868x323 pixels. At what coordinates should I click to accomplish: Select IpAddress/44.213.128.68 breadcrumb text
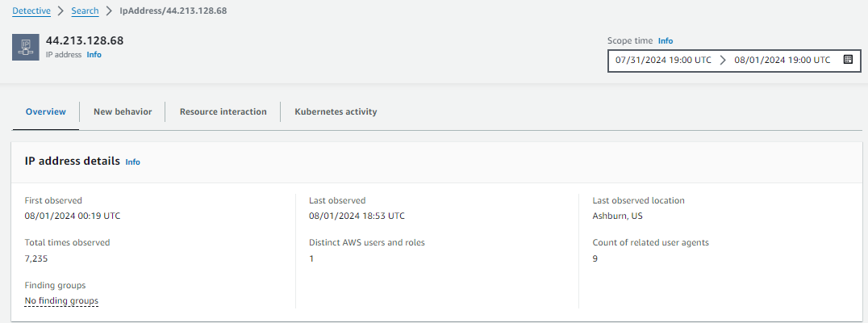click(x=173, y=10)
